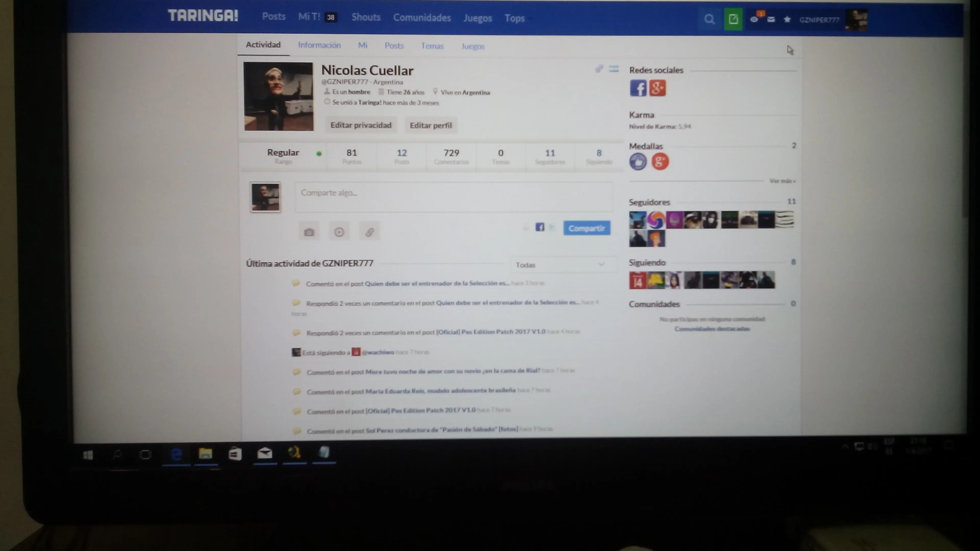The height and width of the screenshot is (551, 980).
Task: Click the Argentina flag icon beside the profile name
Action: pos(614,69)
